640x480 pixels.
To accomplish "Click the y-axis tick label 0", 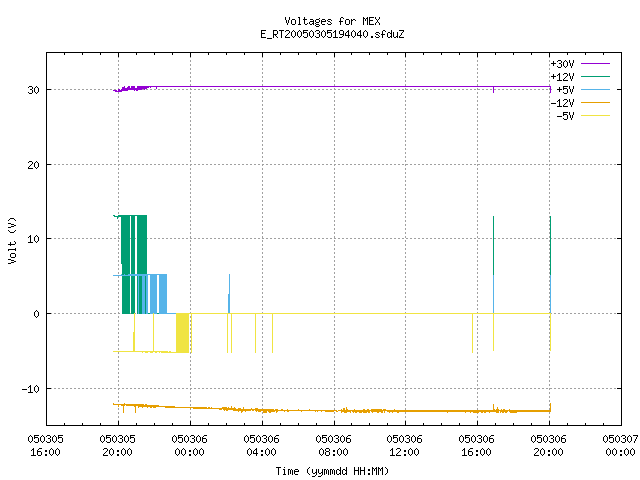I will coord(36,314).
